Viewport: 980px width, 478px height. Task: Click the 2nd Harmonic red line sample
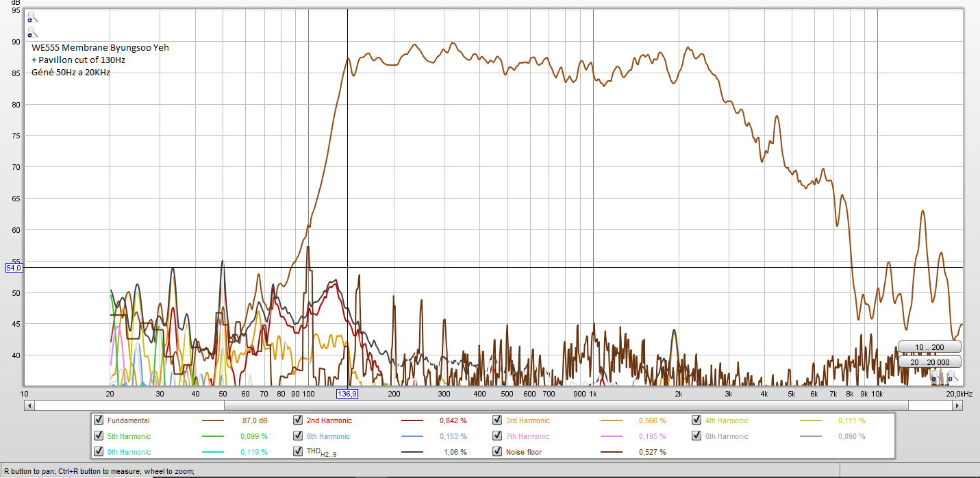click(x=412, y=420)
